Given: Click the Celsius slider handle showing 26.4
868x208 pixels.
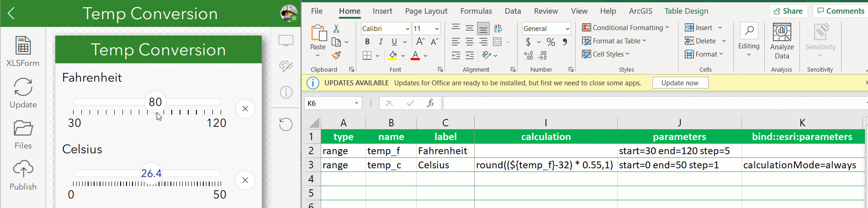Looking at the screenshot, I should coord(151,173).
